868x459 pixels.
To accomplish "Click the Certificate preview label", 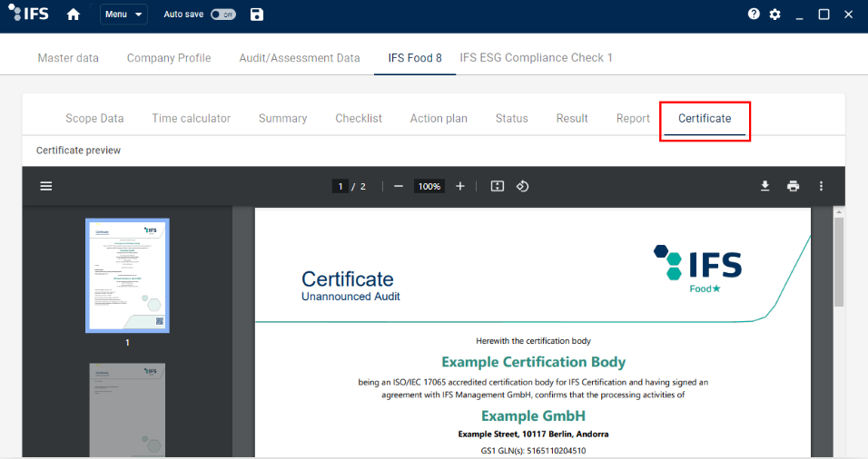I will 78,151.
